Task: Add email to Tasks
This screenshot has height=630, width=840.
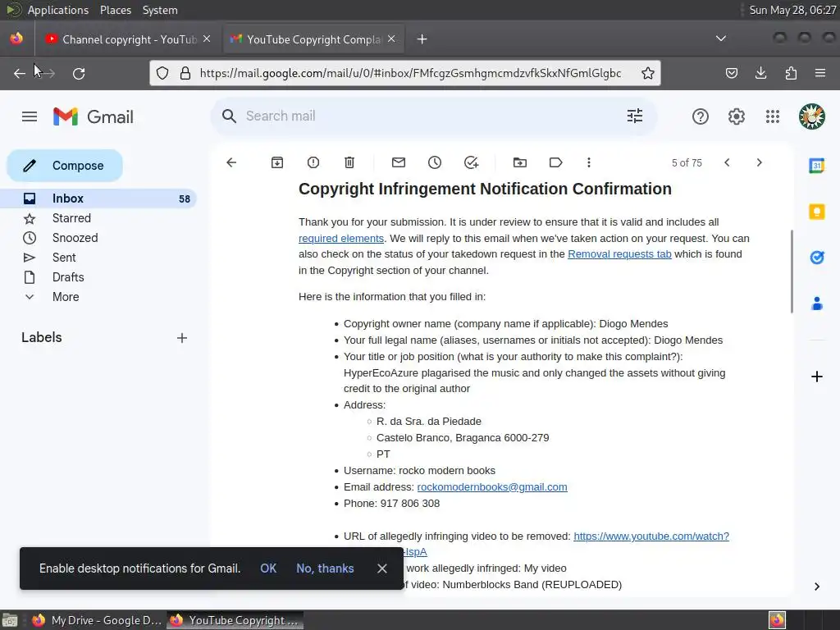Action: (x=471, y=162)
